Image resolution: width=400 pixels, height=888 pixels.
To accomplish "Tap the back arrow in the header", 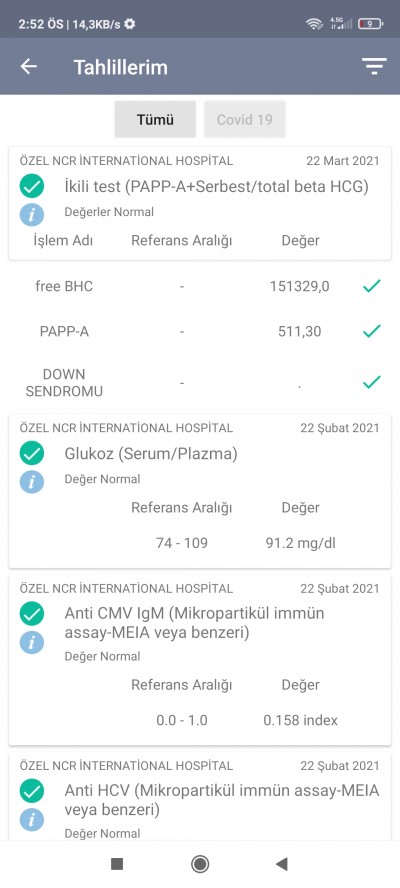I will coord(28,67).
